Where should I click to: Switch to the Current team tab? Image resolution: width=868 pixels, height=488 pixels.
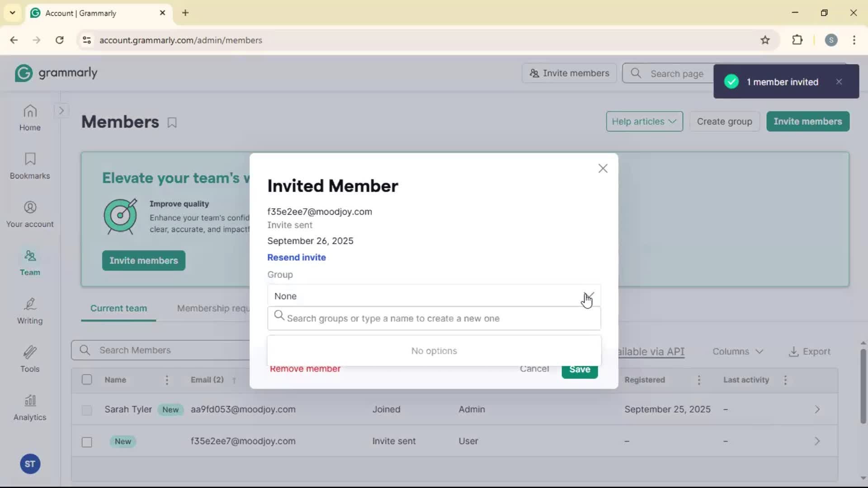pos(118,308)
